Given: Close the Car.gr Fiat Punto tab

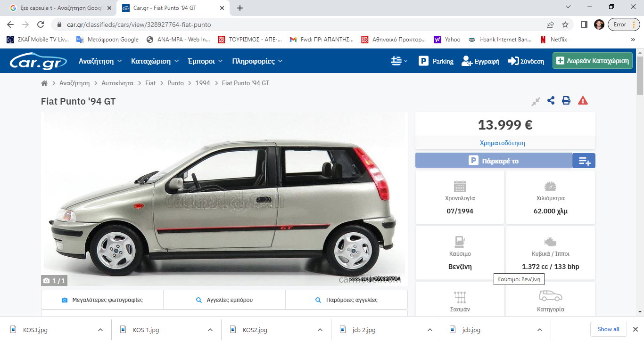Looking at the screenshot, I should (x=222, y=8).
